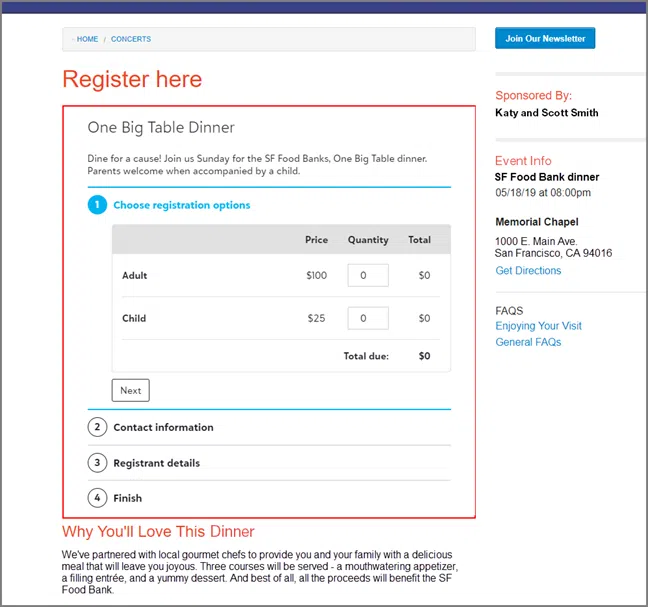648x607 pixels.
Task: Open the Get Directions link
Action: coord(528,271)
